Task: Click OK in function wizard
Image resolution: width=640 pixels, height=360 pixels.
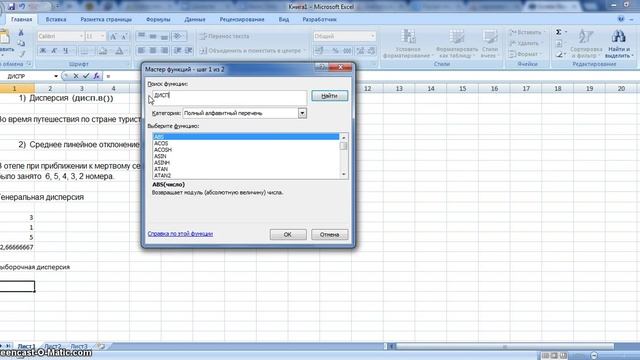Action: [x=288, y=235]
